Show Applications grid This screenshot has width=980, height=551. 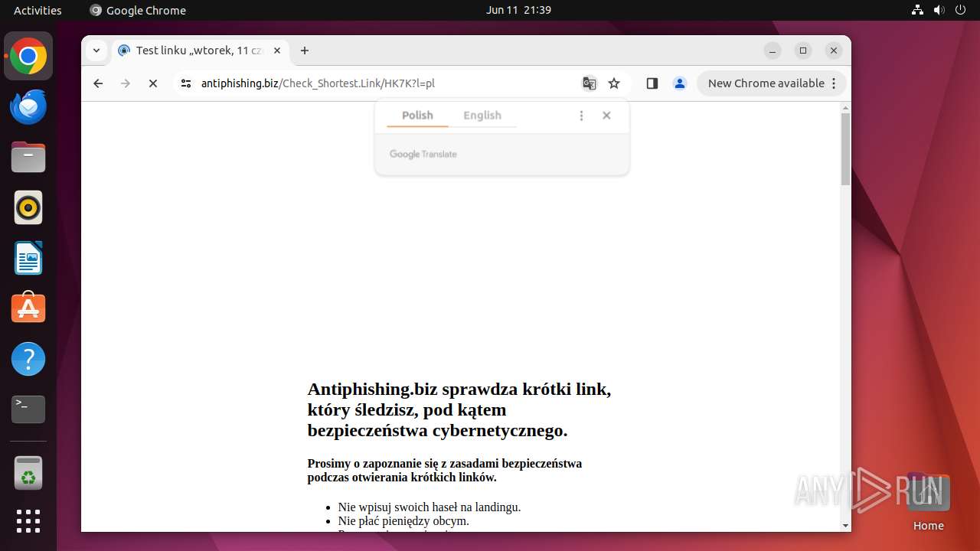coord(28,521)
